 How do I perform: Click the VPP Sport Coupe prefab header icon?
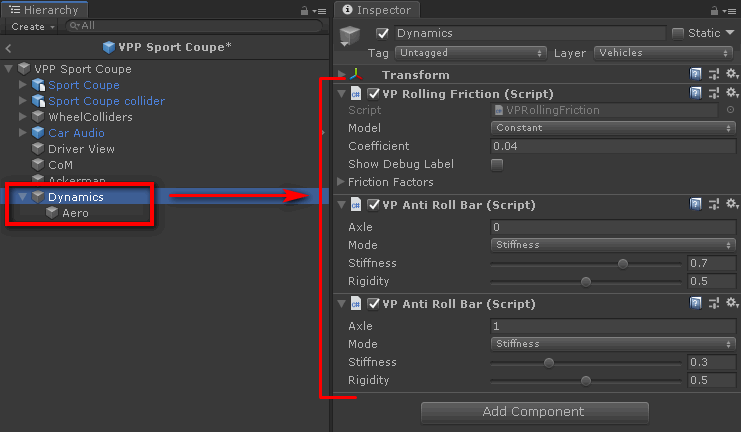(109, 47)
